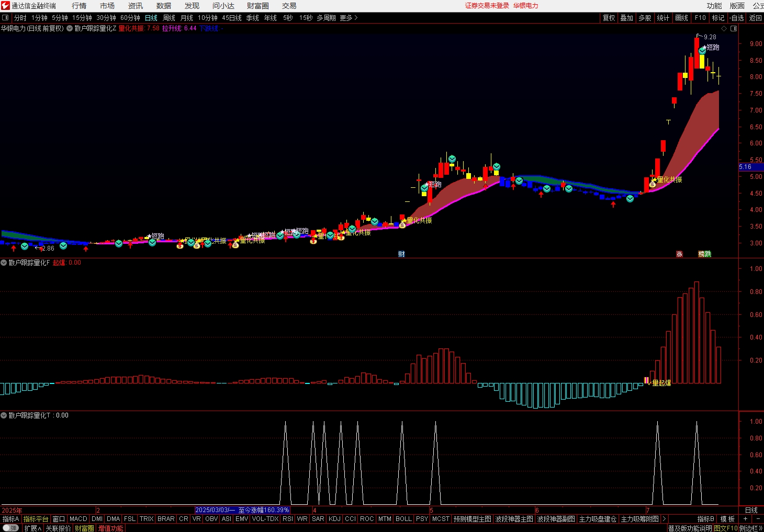The image size is (764, 532).
Task: Switch to the 指标B tab
Action: click(706, 519)
